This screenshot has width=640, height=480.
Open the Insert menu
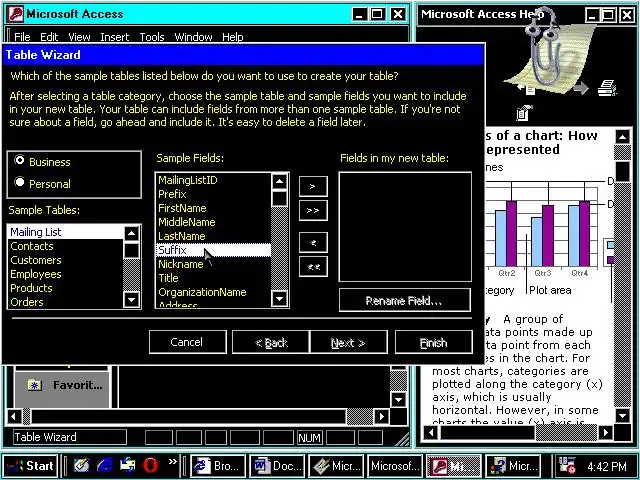pyautogui.click(x=115, y=37)
